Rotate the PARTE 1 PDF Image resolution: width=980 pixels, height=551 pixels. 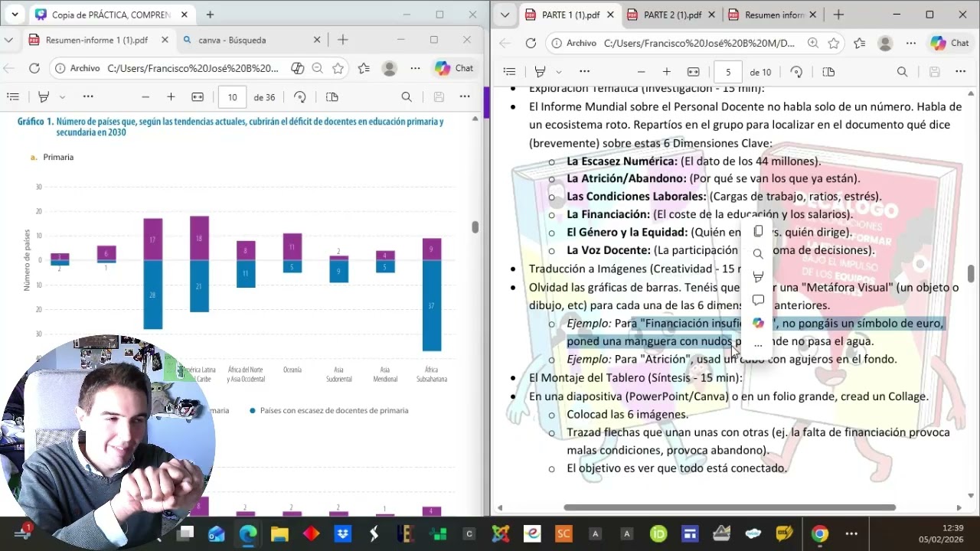pyautogui.click(x=796, y=72)
